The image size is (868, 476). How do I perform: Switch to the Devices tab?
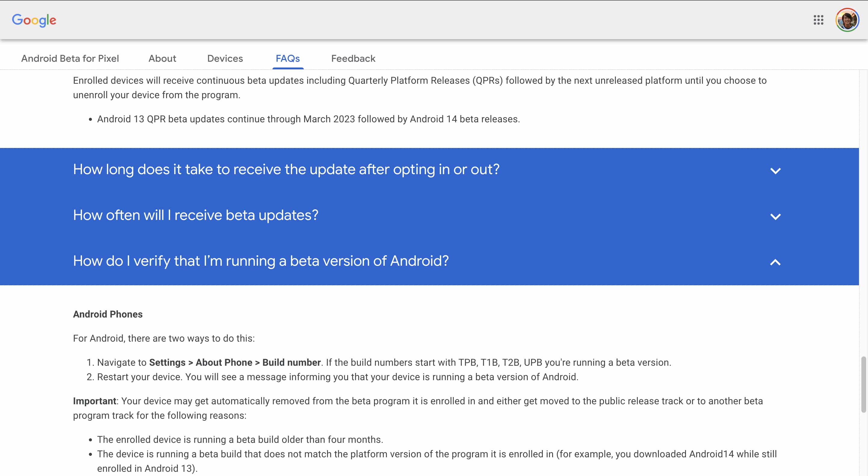225,58
